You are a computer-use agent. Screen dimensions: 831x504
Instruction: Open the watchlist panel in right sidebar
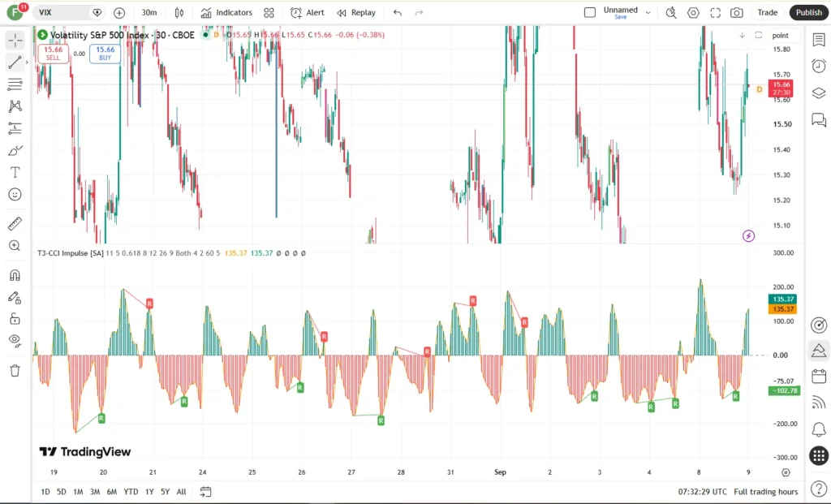click(x=819, y=40)
